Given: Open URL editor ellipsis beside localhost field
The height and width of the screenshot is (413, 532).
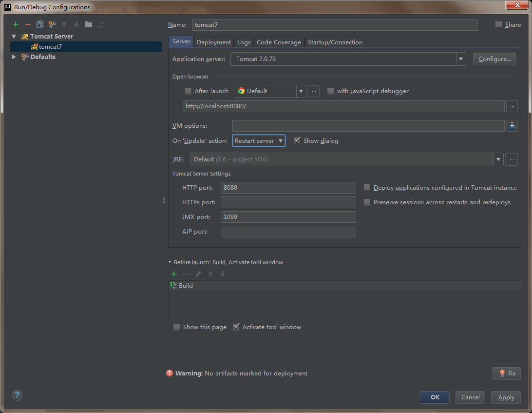Looking at the screenshot, I should 512,106.
